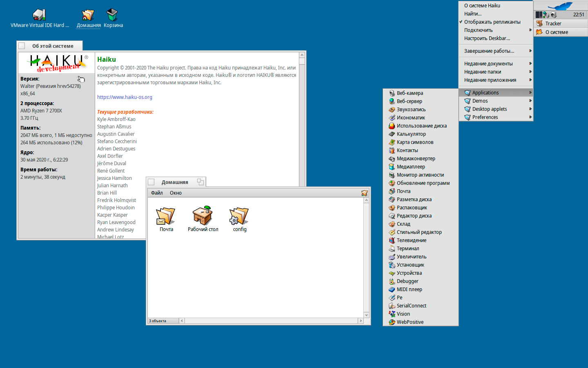Expand Недавние приложения submenu
This screenshot has width=588, height=368.
coord(496,80)
